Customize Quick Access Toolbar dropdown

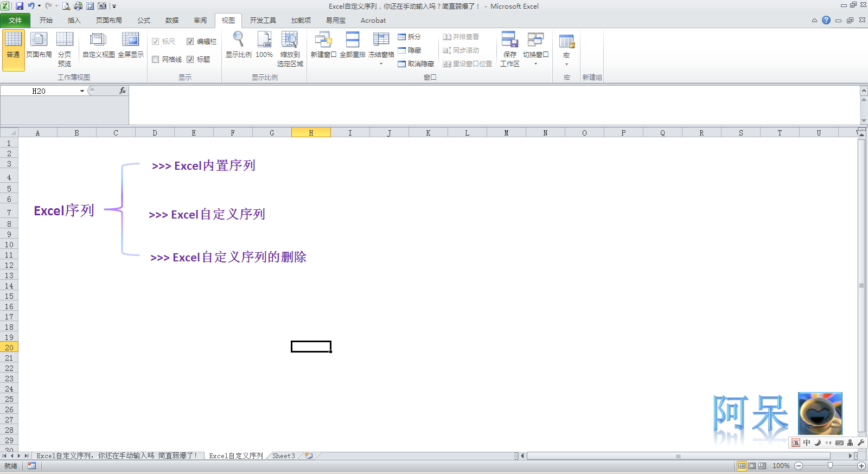point(114,7)
